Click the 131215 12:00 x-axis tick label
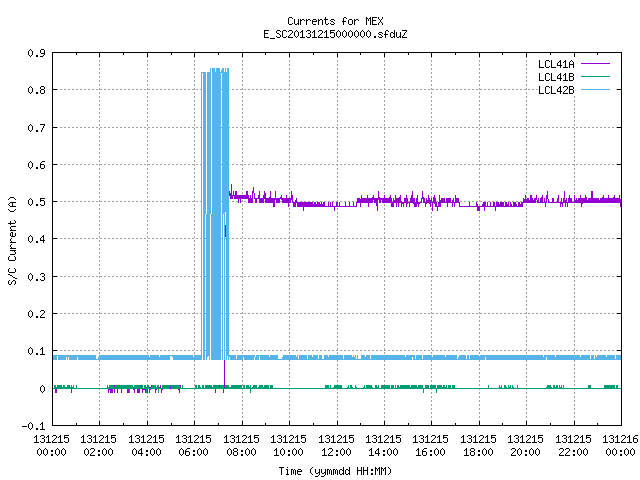640x480 pixels. (336, 445)
